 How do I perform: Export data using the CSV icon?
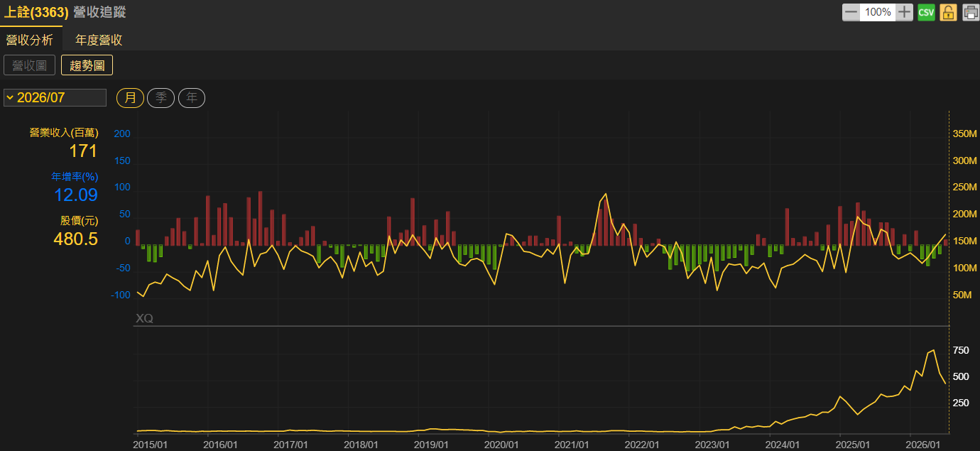[x=926, y=12]
